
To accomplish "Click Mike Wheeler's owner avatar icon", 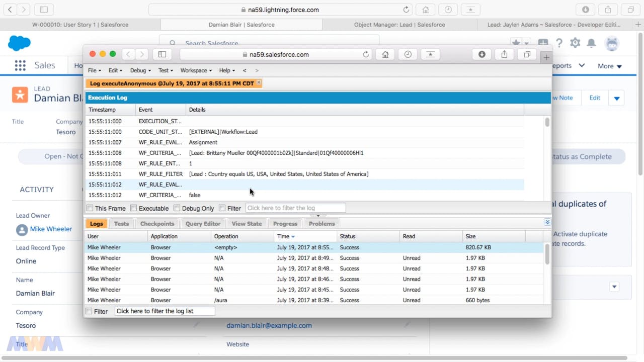I will pos(22,230).
